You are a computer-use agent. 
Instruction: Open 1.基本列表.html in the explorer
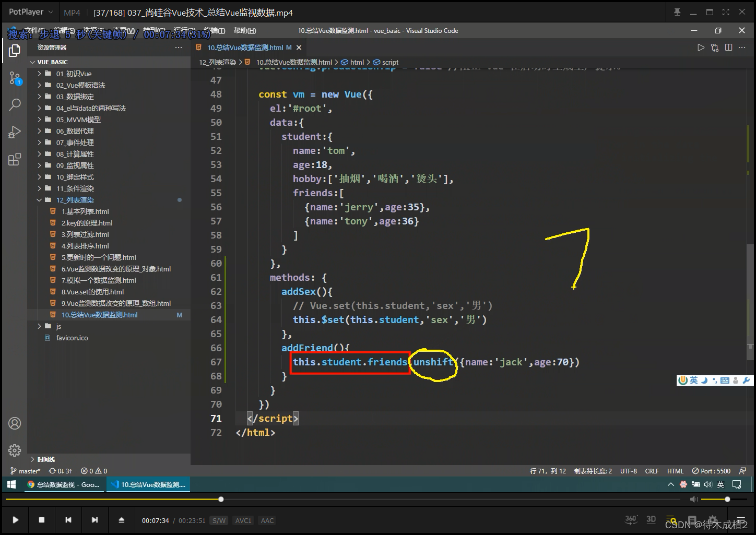pyautogui.click(x=109, y=211)
